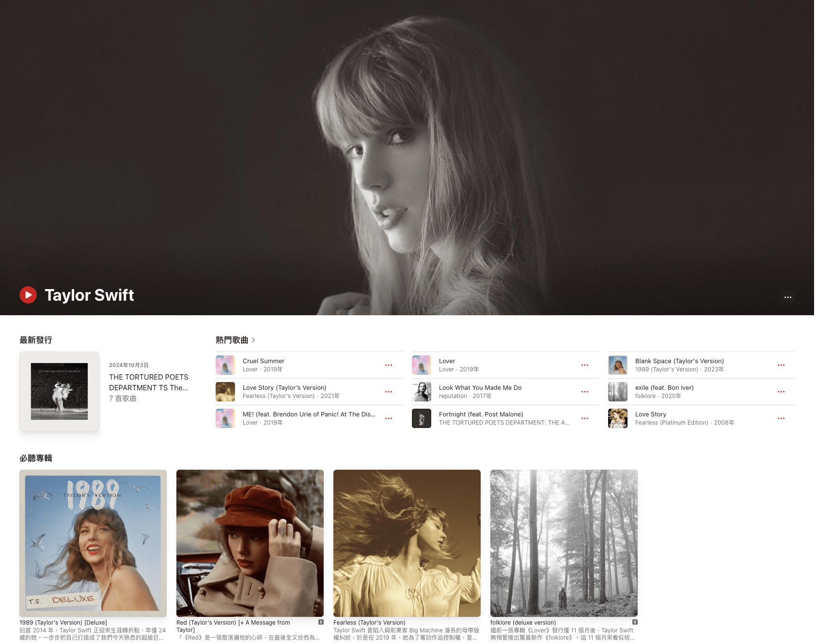Click 1989 (Taylor's Version) [Deluxe] caption
816x644 pixels.
point(63,623)
